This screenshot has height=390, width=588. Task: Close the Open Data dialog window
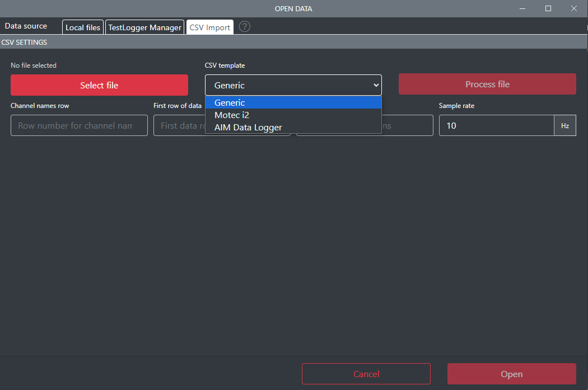pos(574,8)
